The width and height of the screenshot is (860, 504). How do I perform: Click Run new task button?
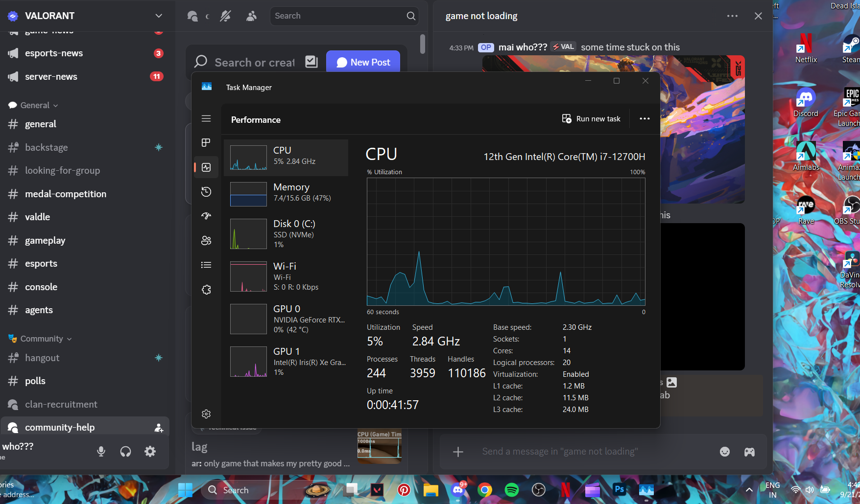pyautogui.click(x=591, y=119)
